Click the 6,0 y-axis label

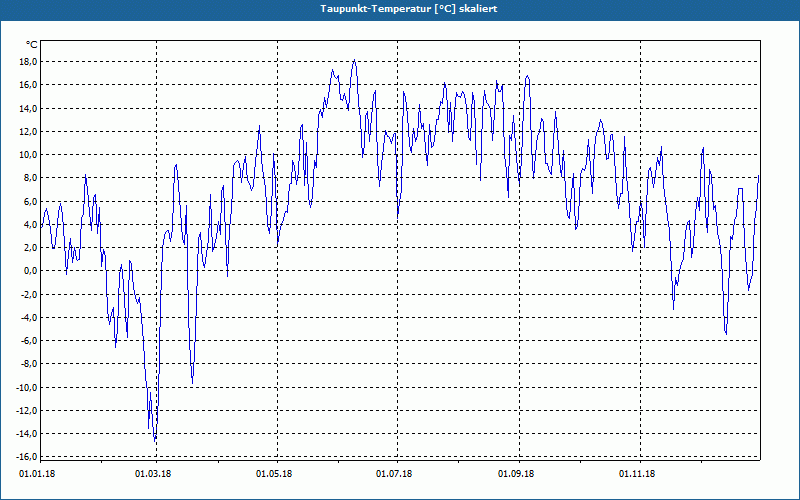click(x=30, y=202)
